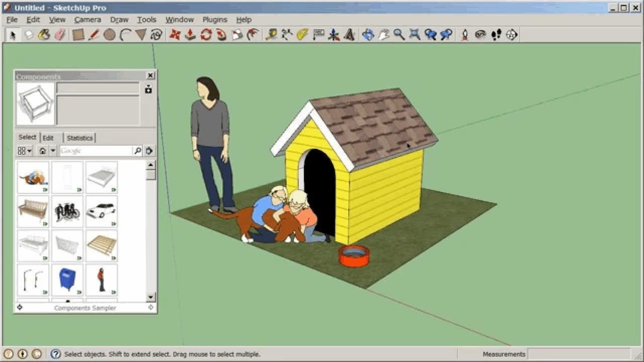The height and width of the screenshot is (362, 644).
Task: Select the Walk footprints tool
Action: tap(496, 35)
